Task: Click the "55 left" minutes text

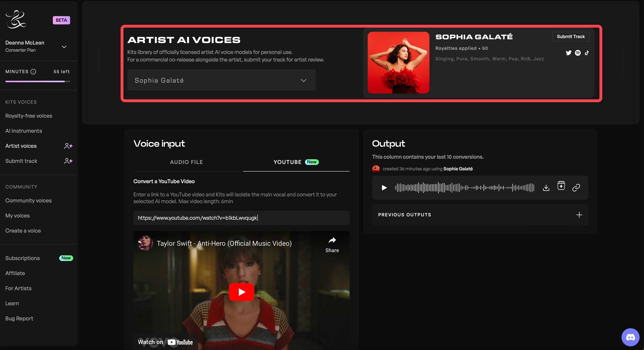Action: [62, 72]
